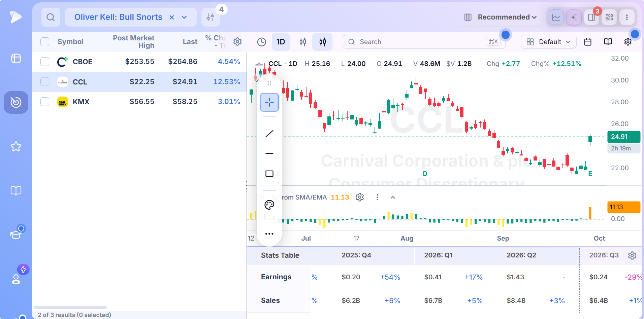The height and width of the screenshot is (319, 644).
Task: Remove Oliver Kell Bull Snorts filter with X
Action: coord(172,17)
